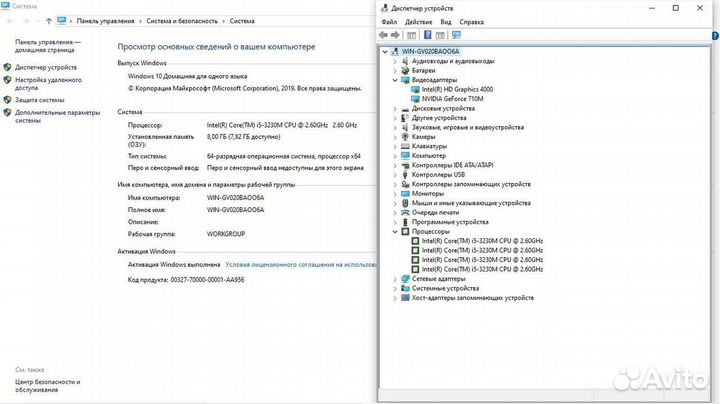Open Настройка удаленного доступа link

[x=48, y=84]
